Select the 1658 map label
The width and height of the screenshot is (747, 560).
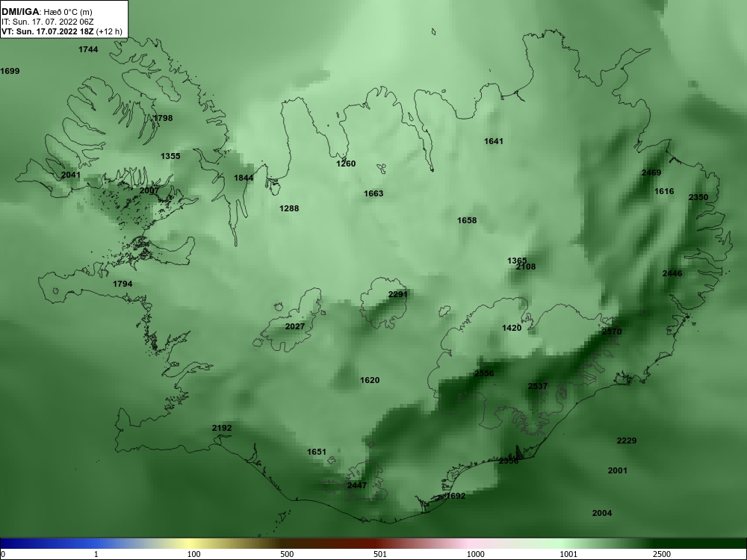467,220
